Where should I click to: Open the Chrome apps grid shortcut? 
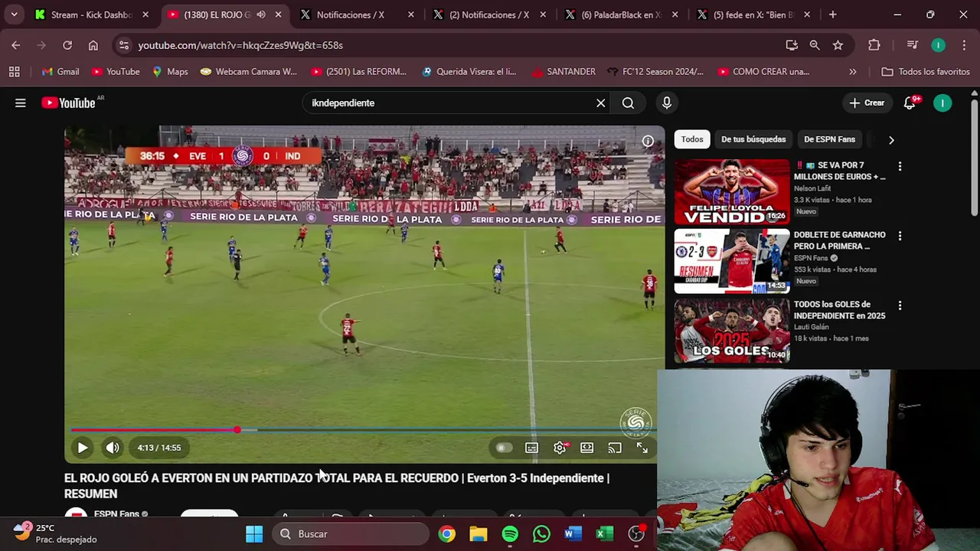pos(14,72)
